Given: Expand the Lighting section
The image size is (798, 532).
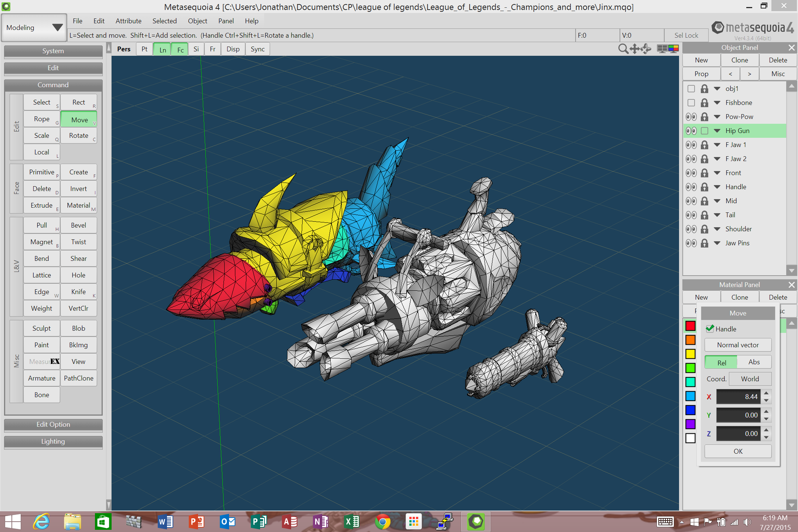Looking at the screenshot, I should 53,441.
